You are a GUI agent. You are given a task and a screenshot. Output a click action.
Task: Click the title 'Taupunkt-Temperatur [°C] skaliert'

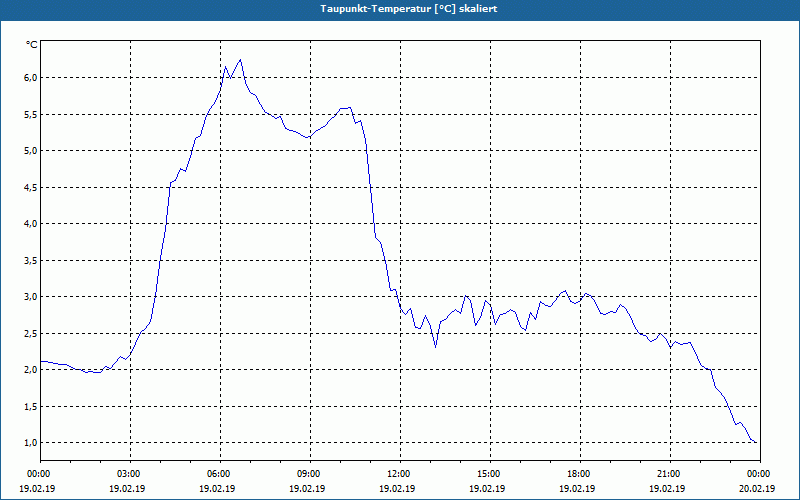[x=409, y=9]
